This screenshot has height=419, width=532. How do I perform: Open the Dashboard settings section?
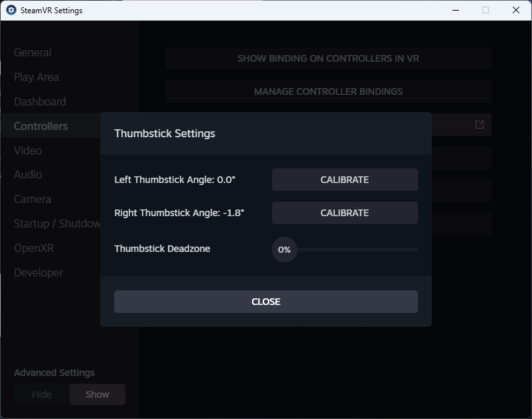40,101
